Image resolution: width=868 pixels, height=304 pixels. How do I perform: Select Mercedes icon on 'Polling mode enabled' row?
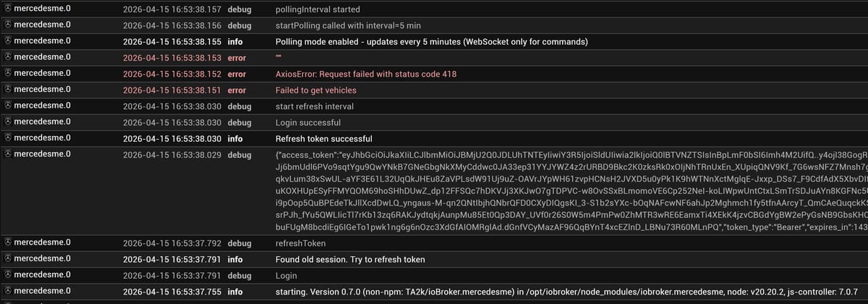pos(8,41)
